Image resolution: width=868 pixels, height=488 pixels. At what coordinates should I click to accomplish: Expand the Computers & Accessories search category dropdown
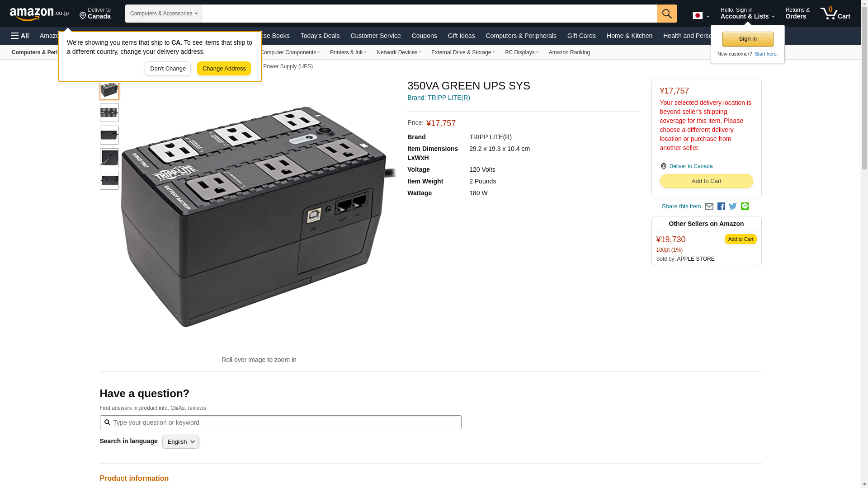(163, 14)
